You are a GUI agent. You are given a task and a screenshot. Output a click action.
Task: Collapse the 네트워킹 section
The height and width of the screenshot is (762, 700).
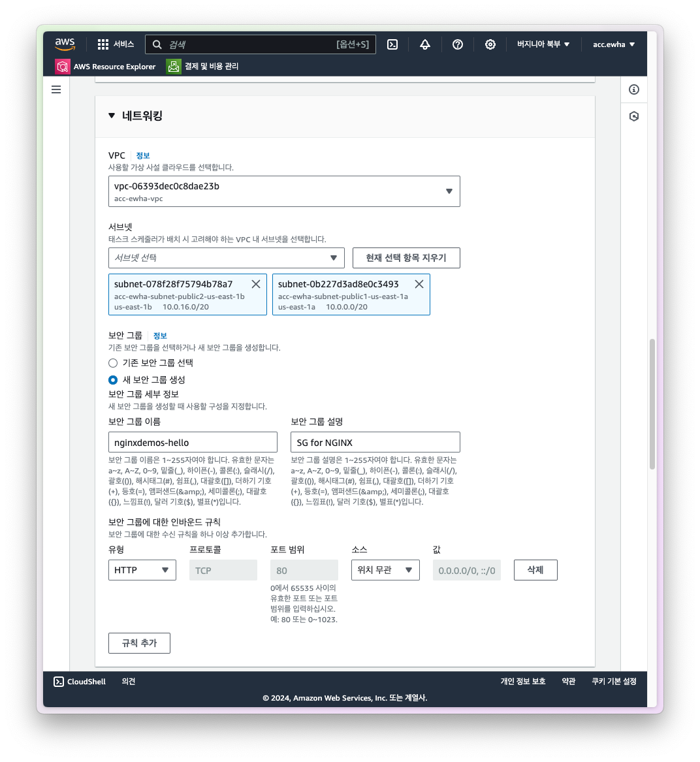pyautogui.click(x=112, y=116)
